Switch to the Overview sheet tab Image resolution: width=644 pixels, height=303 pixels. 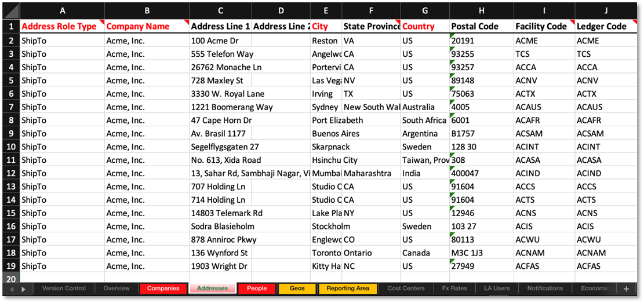117,289
